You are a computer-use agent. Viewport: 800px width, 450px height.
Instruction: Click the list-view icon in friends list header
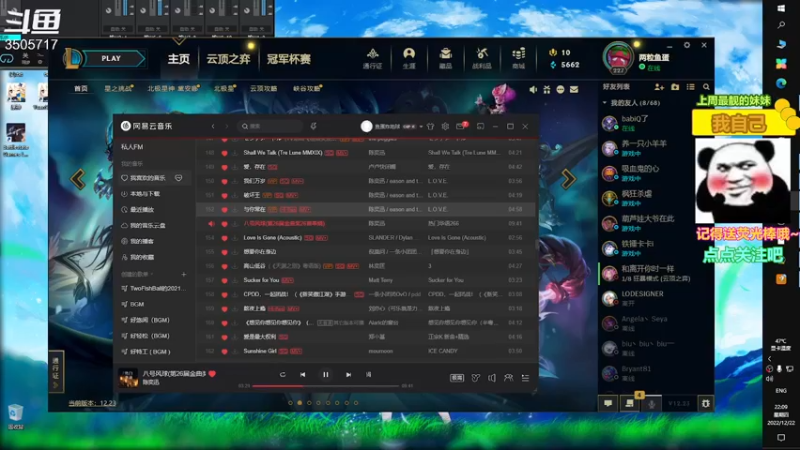[x=690, y=87]
